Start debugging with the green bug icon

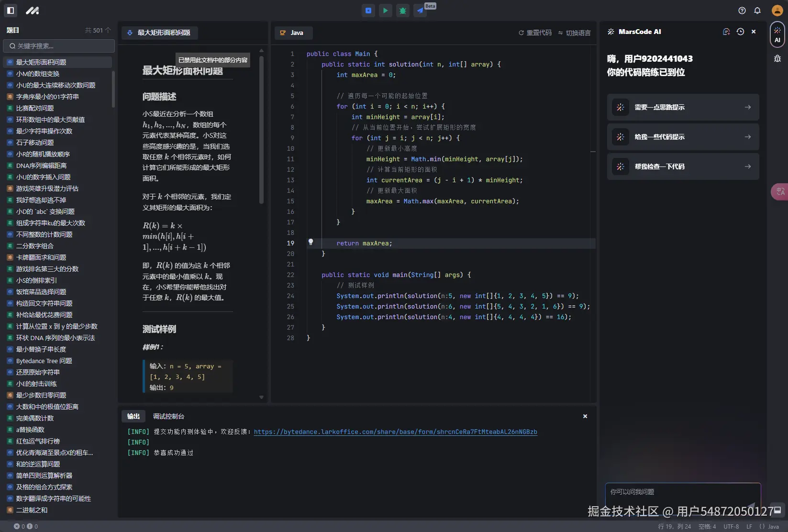pyautogui.click(x=403, y=11)
